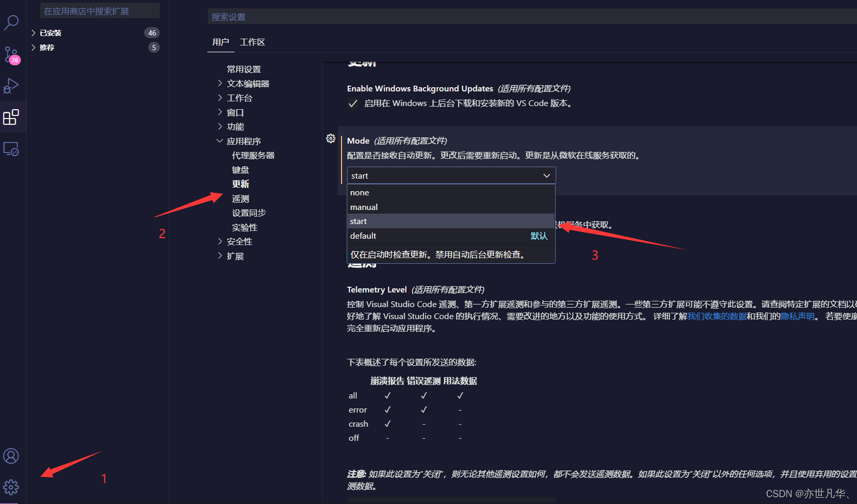Open the Mode dropdown showing start
The height and width of the screenshot is (504, 857).
coord(451,175)
